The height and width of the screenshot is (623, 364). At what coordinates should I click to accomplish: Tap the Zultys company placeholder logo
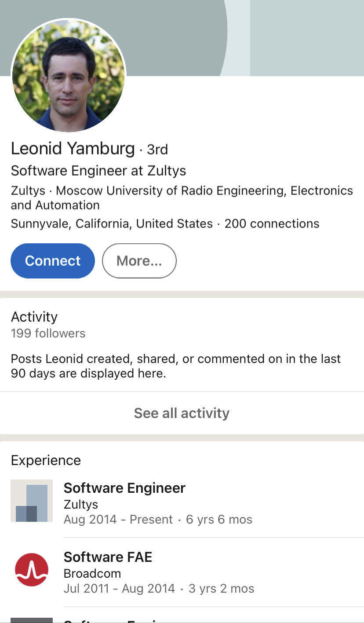(x=32, y=501)
